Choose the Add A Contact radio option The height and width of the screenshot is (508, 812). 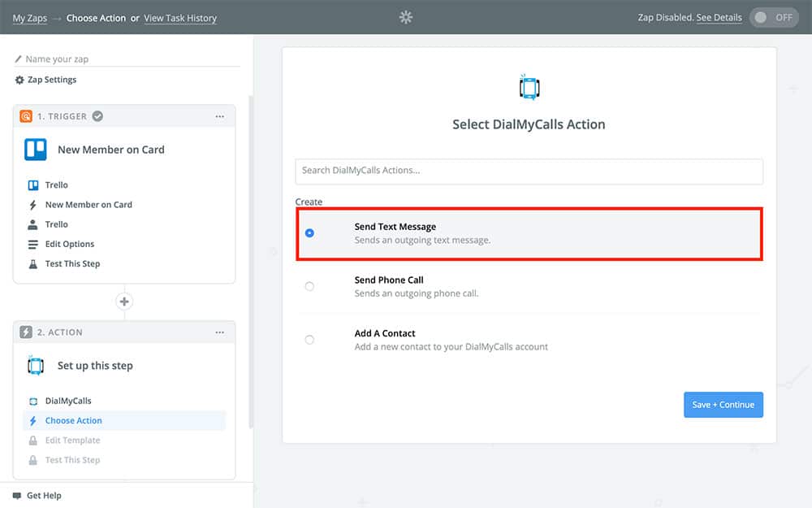(x=309, y=340)
